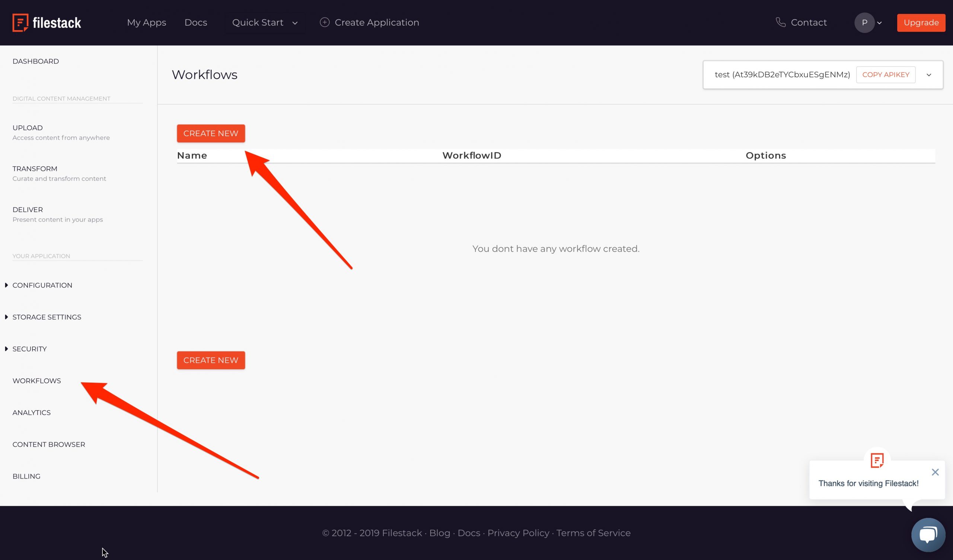
Task: Open the Privacy Policy footer link
Action: coord(518,533)
